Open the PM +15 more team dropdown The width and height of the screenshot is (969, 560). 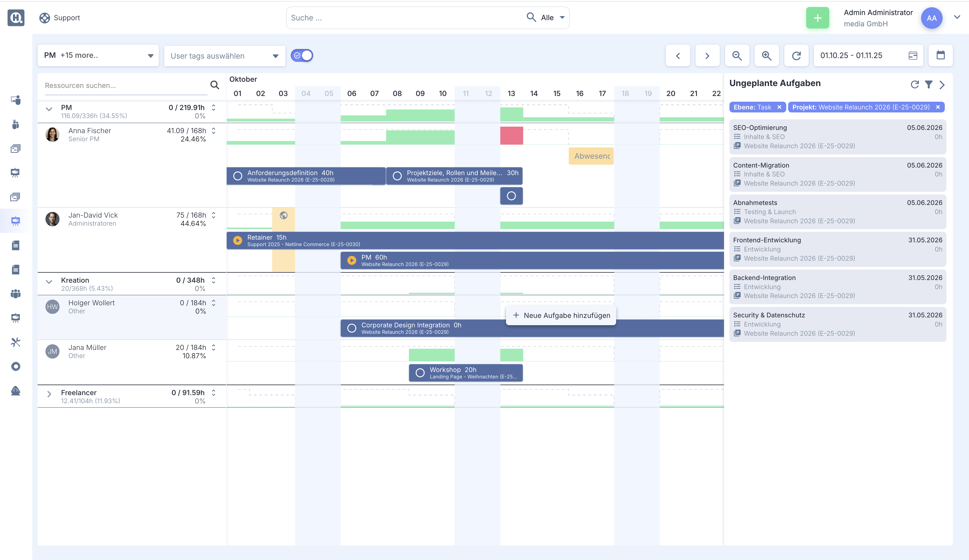click(98, 56)
